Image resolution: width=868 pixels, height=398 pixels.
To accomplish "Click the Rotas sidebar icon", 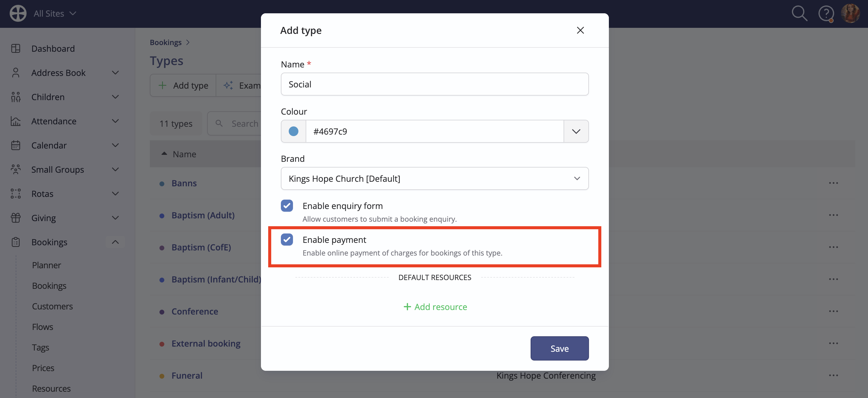I will (15, 194).
